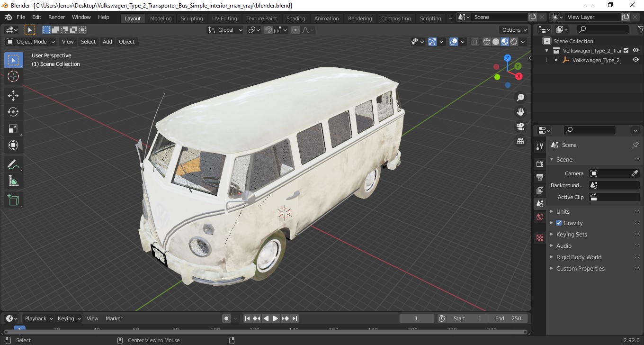Expand Volkswagen_Type_2_ object tree row
Screen dimensions: 644x345
[556, 60]
